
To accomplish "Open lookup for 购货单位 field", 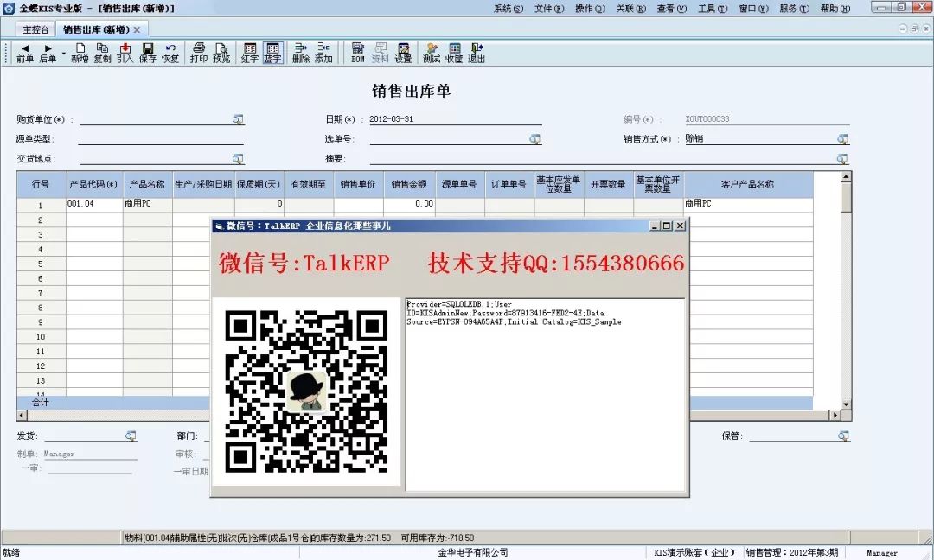I will 238,119.
